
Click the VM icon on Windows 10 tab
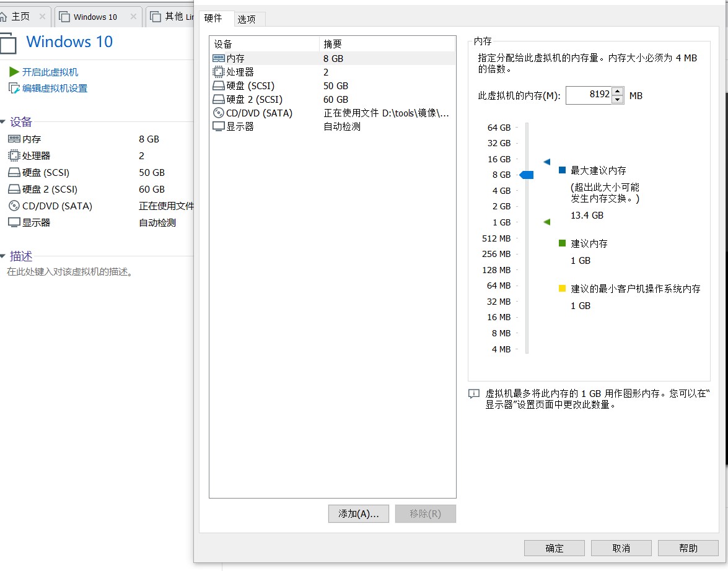coord(64,17)
